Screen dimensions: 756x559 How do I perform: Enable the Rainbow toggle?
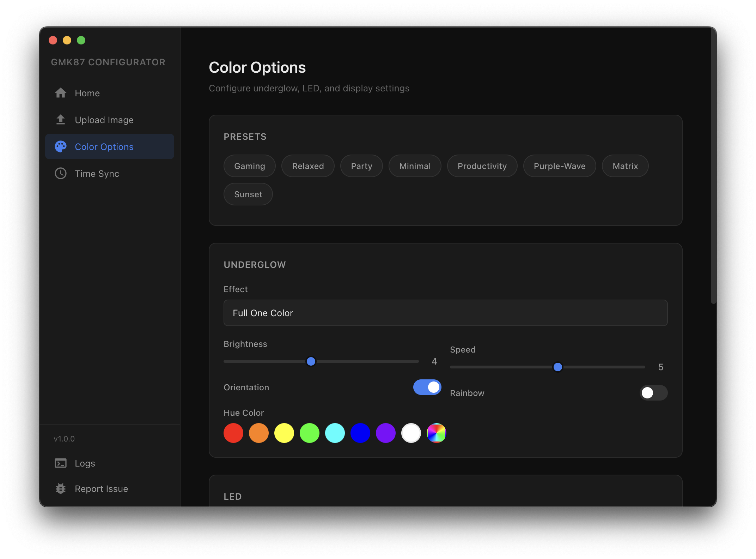coord(653,393)
